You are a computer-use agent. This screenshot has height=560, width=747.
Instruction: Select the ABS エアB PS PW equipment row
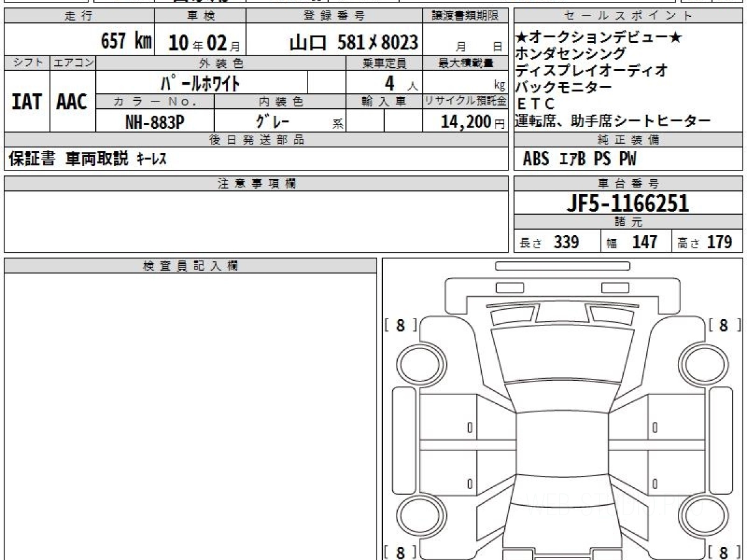point(580,159)
